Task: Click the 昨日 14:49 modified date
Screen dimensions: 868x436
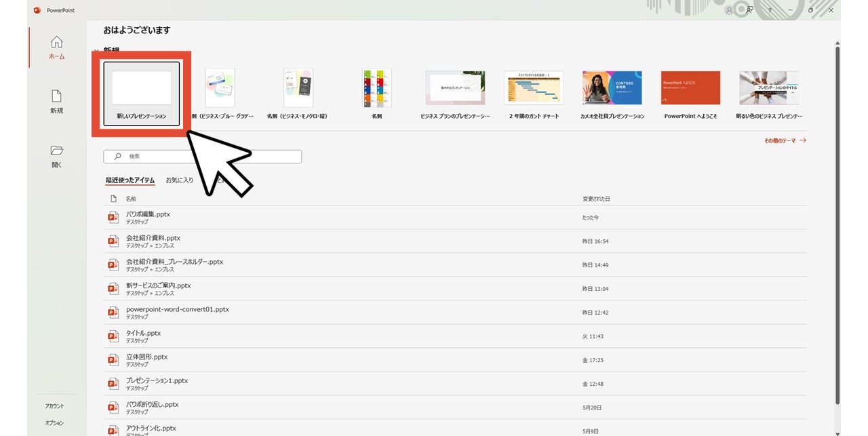Action: click(x=595, y=265)
